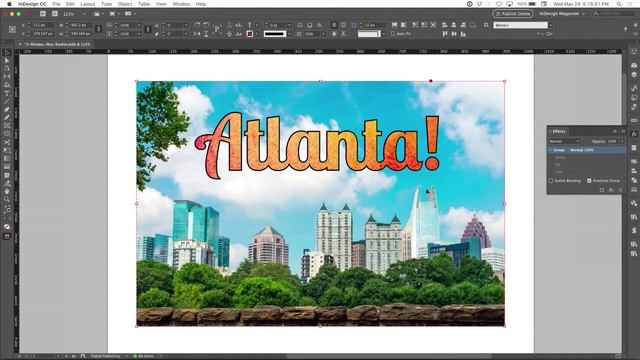640x360 pixels.
Task: Select the Direct Selection tool
Action: tap(7, 60)
